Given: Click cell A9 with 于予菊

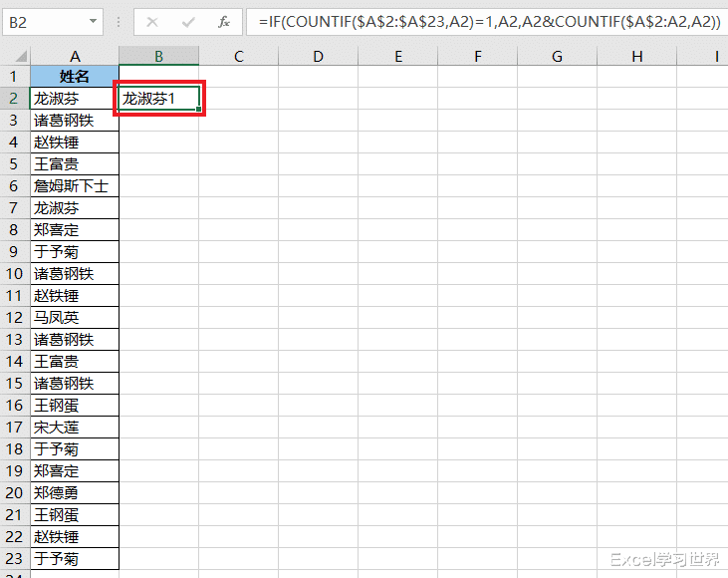Looking at the screenshot, I should pyautogui.click(x=75, y=252).
